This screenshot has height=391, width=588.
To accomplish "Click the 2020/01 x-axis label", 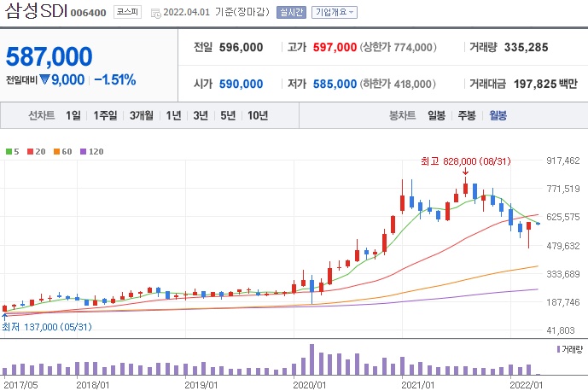I will [310, 385].
